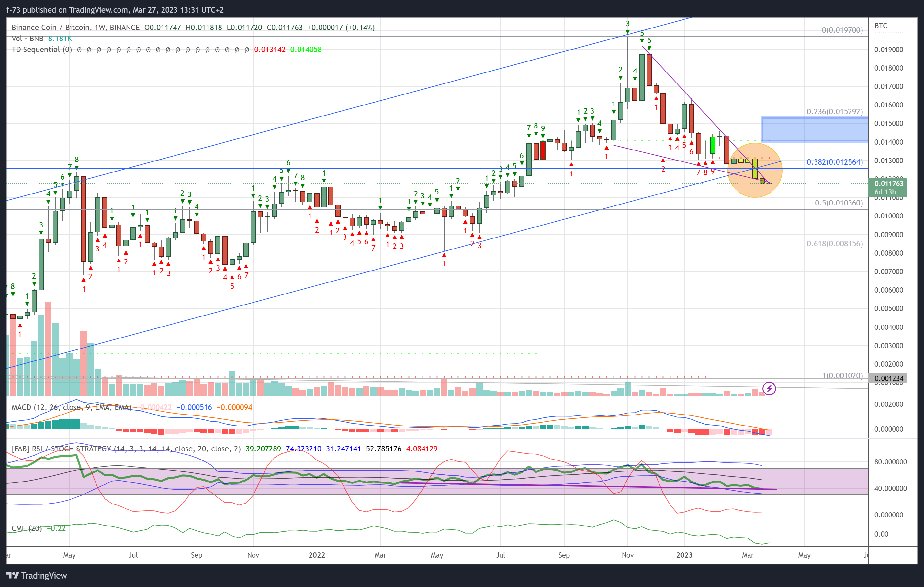Click the published header text at top
This screenshot has height=587, width=924.
click(115, 10)
